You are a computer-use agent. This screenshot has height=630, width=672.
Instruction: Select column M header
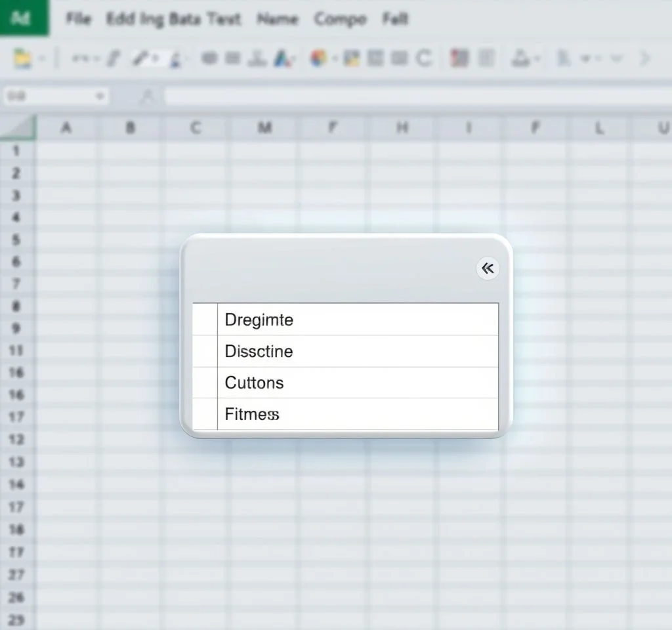point(264,128)
